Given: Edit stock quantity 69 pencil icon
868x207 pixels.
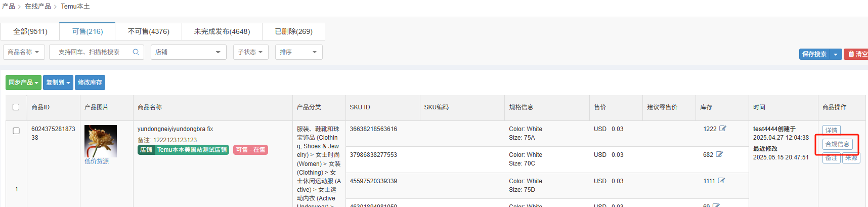Looking at the screenshot, I should click(x=716, y=205).
